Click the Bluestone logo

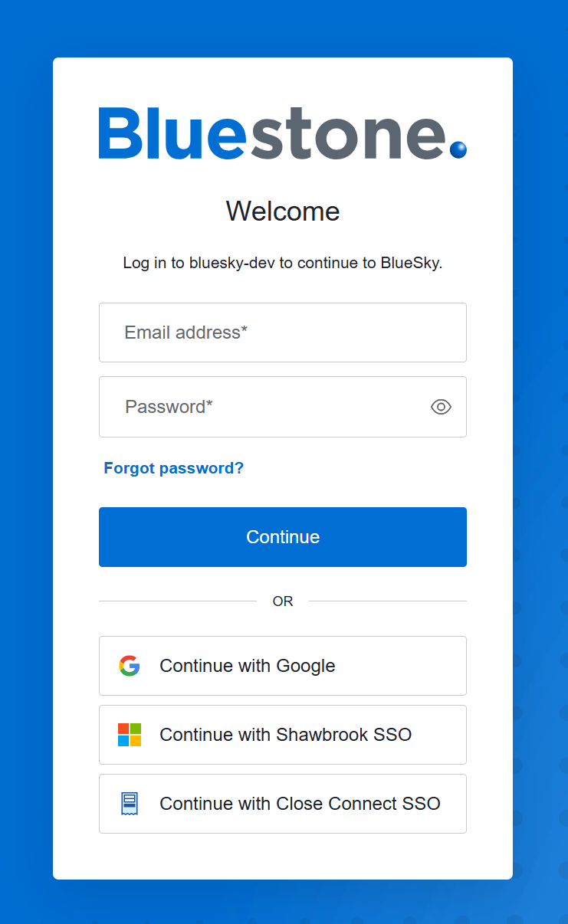pyautogui.click(x=283, y=134)
